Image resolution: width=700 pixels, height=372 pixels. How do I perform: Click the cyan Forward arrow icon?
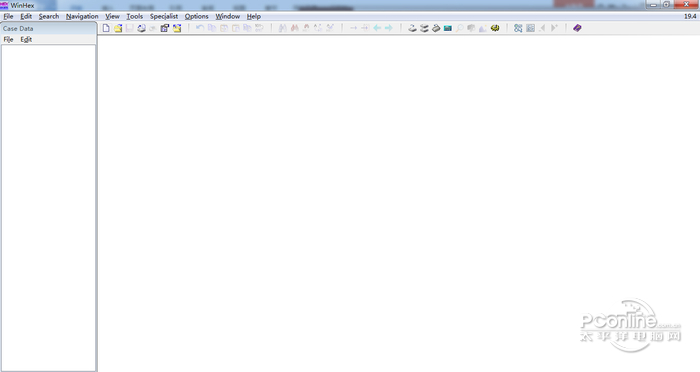click(389, 28)
